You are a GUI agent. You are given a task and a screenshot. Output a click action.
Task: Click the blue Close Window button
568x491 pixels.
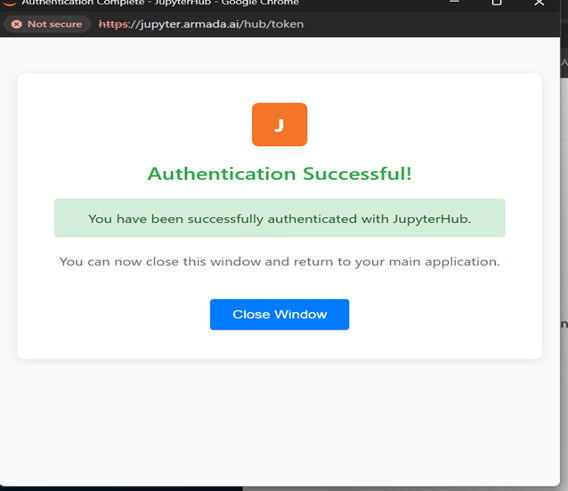click(279, 314)
